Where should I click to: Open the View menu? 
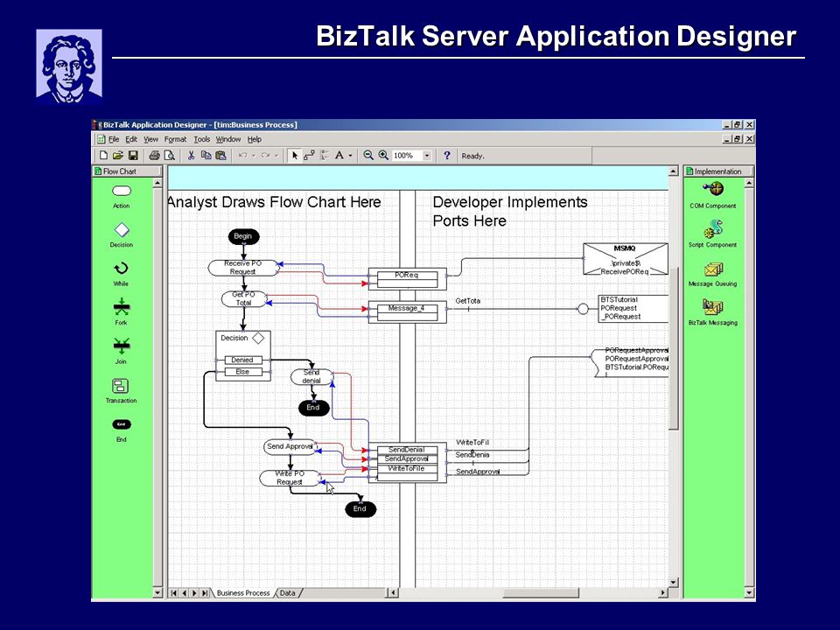coord(150,139)
